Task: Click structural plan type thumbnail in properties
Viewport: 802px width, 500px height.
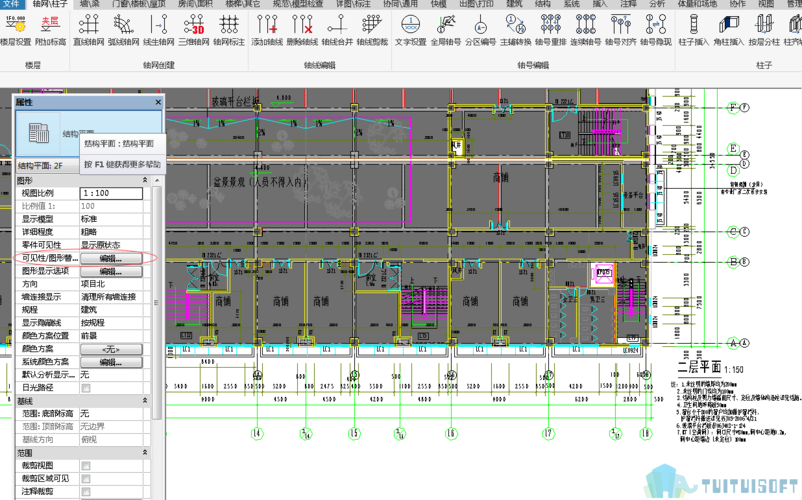Action: [38, 133]
